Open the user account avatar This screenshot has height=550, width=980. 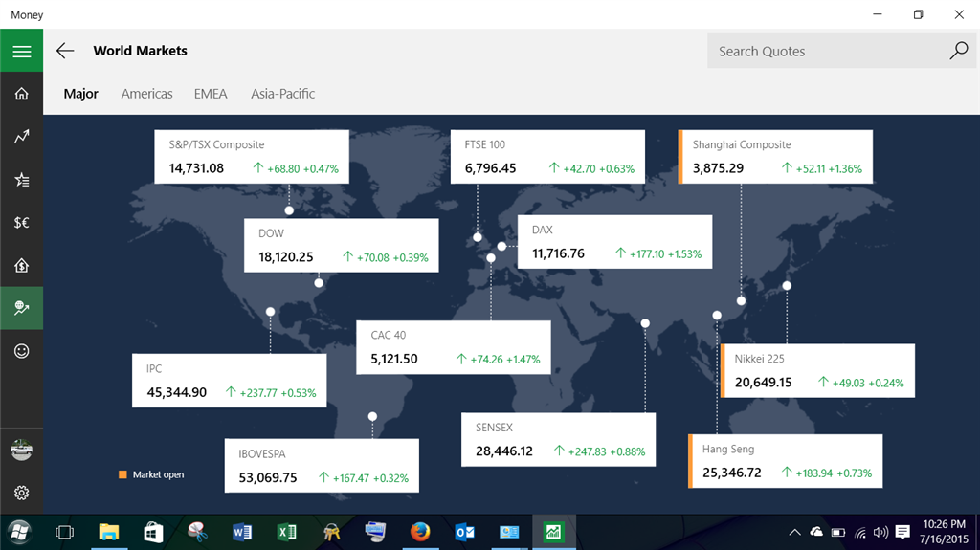[21, 450]
